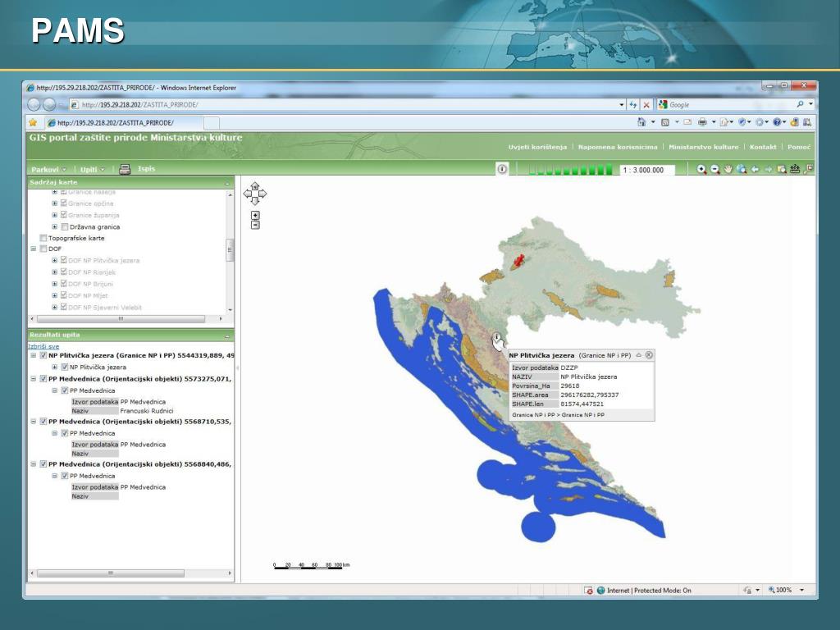Click the map scale 1 : 3.000.000 field

pyautogui.click(x=647, y=170)
